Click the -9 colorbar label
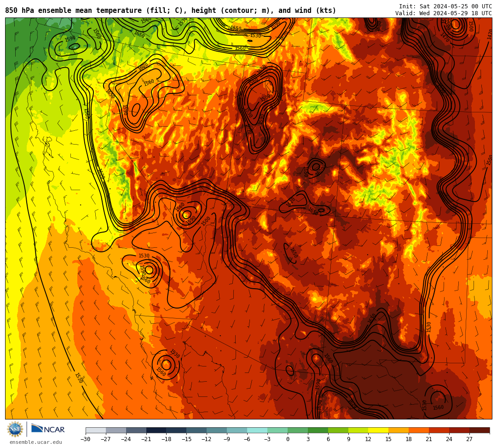Image resolution: width=497 pixels, height=448 pixels. point(227,439)
